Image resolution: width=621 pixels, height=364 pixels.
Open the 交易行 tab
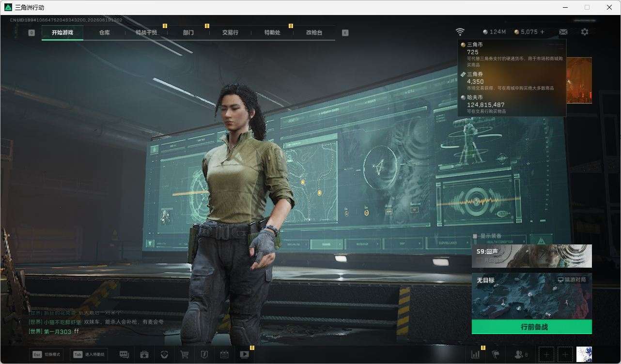pyautogui.click(x=230, y=32)
